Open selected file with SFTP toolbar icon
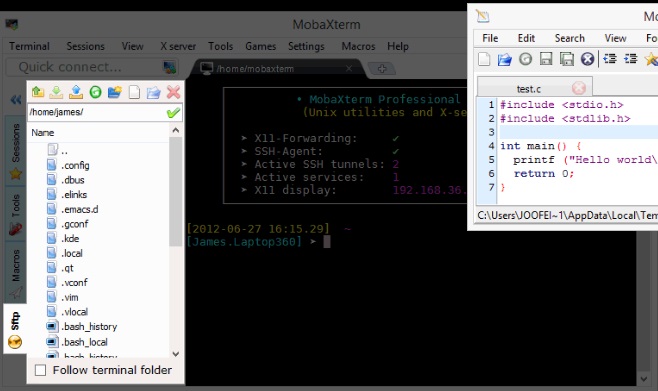Viewport: 658px width, 391px height. click(x=154, y=92)
